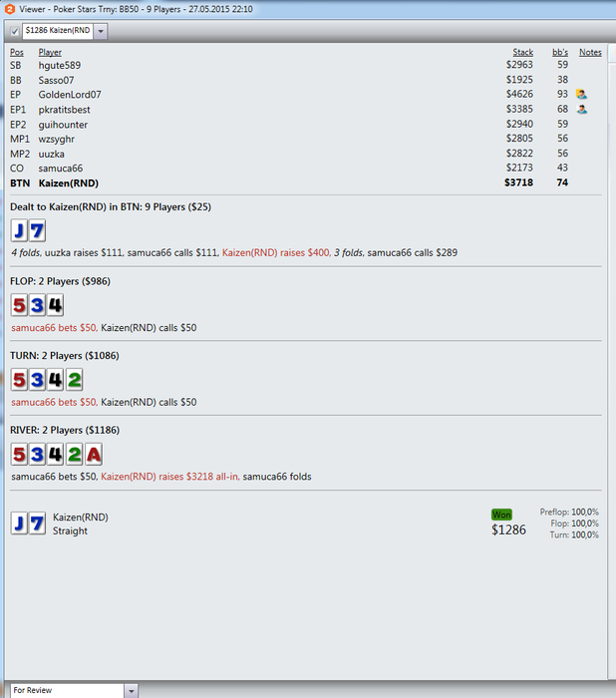Click the Notes column header
The height and width of the screenshot is (698, 616).
coord(590,52)
